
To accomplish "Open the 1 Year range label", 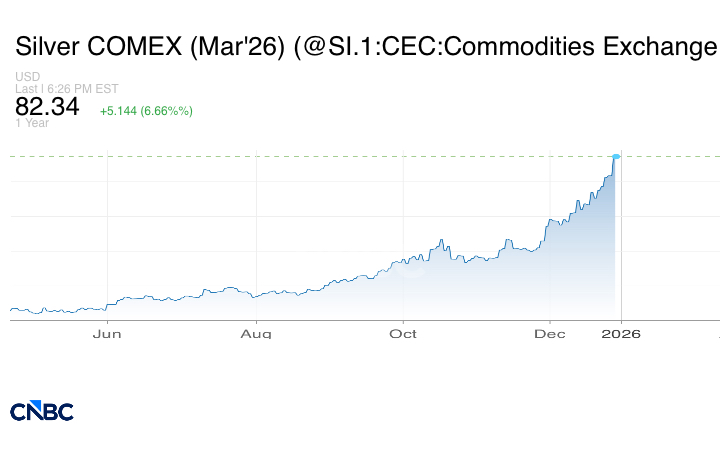I will point(32,123).
